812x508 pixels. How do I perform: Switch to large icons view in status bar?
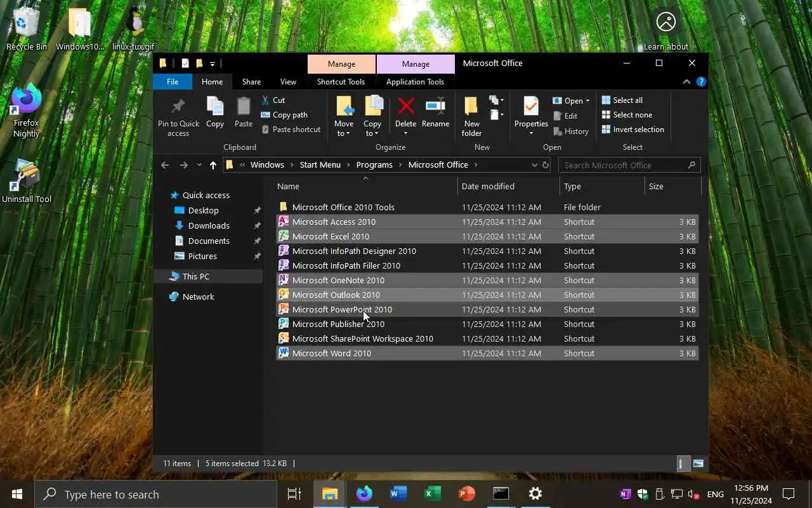click(x=698, y=464)
